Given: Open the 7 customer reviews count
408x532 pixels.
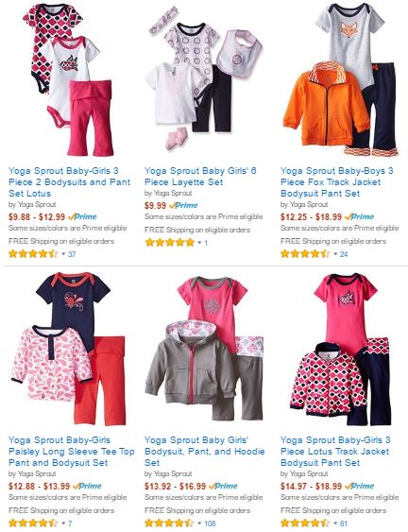Looking at the screenshot, I should [70, 523].
